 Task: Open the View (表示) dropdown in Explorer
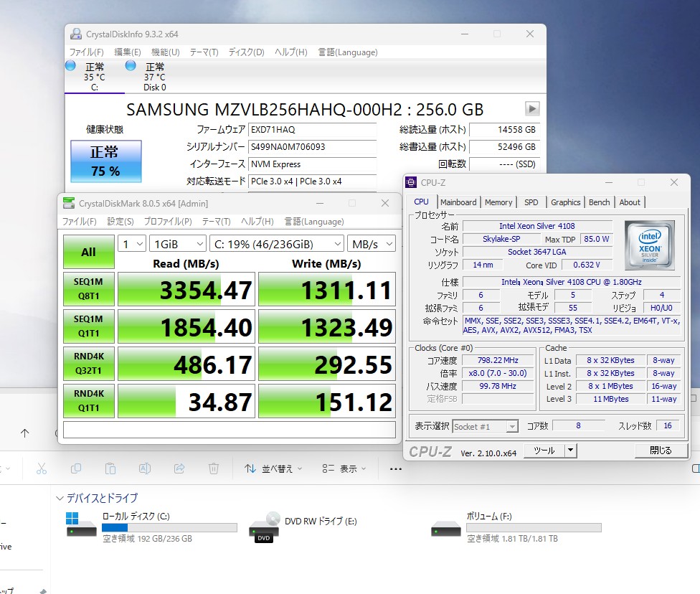pos(344,468)
